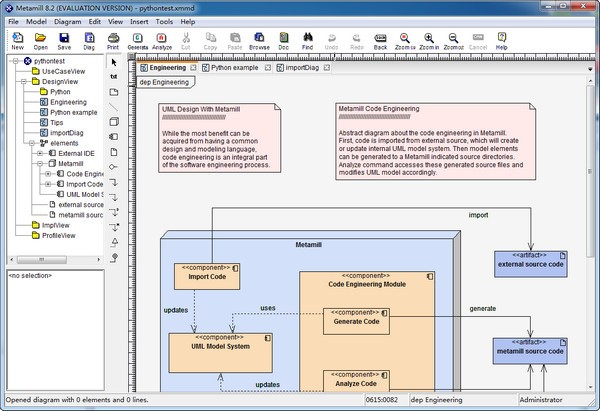Screen dimensions: 600x411
Task: Click the diagram scroll down arrow
Action: [590, 387]
